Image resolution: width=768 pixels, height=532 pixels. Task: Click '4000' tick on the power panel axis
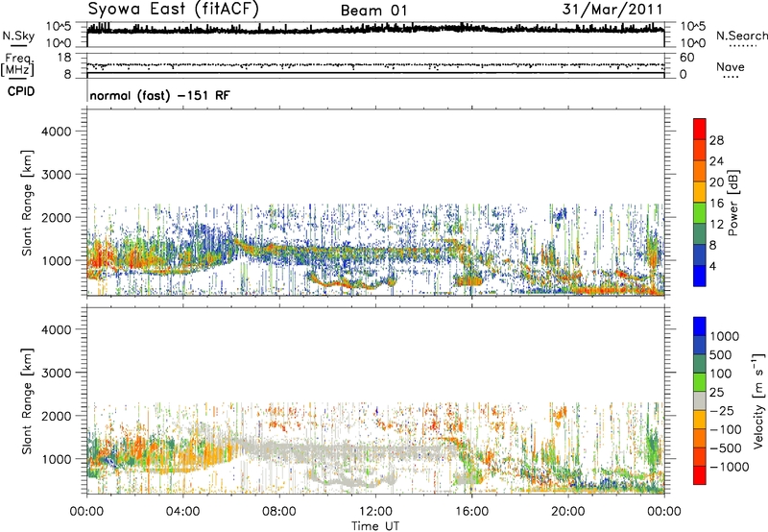pyautogui.click(x=57, y=132)
